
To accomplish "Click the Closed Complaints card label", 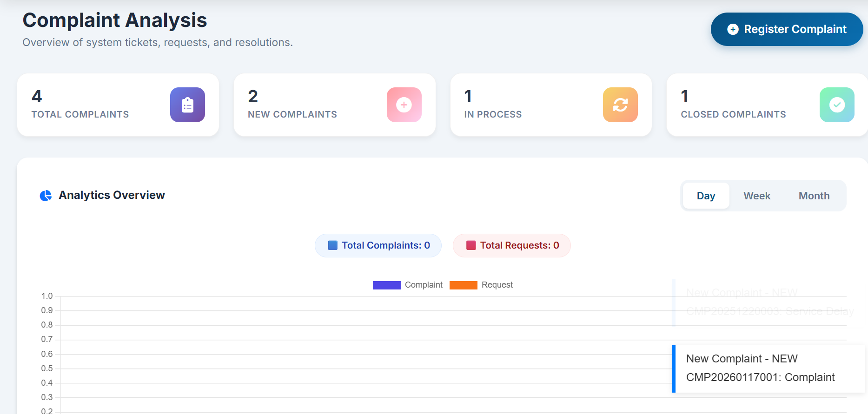I will click(x=733, y=114).
